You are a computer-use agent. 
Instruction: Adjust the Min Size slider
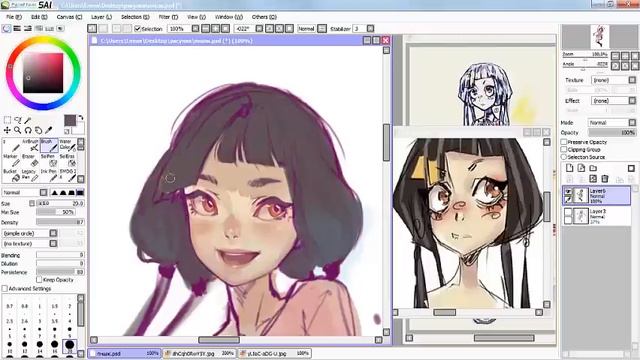[56, 212]
